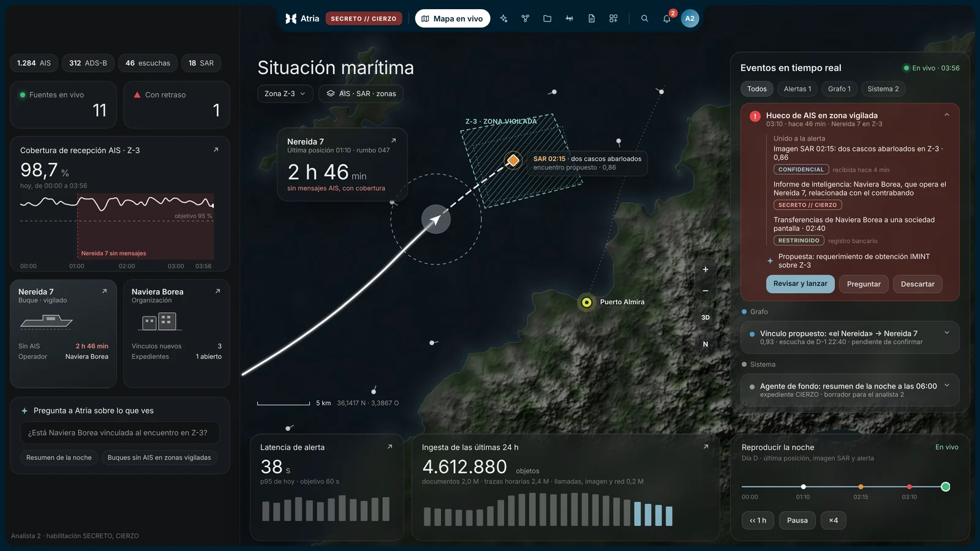Image resolution: width=980 pixels, height=551 pixels.
Task: Open the Zona Z-3 dropdown
Action: [285, 94]
